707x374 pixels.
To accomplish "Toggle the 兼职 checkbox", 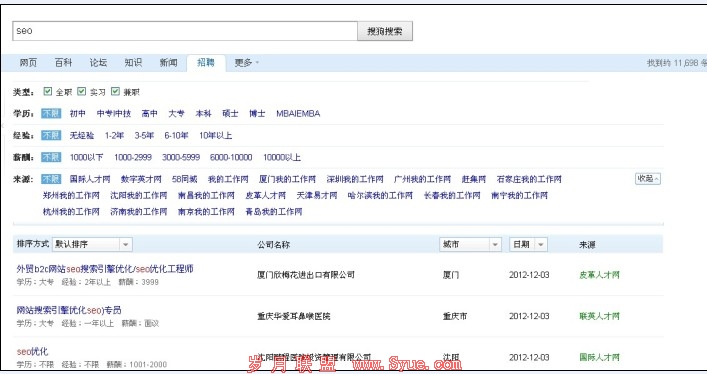I will coord(115,92).
